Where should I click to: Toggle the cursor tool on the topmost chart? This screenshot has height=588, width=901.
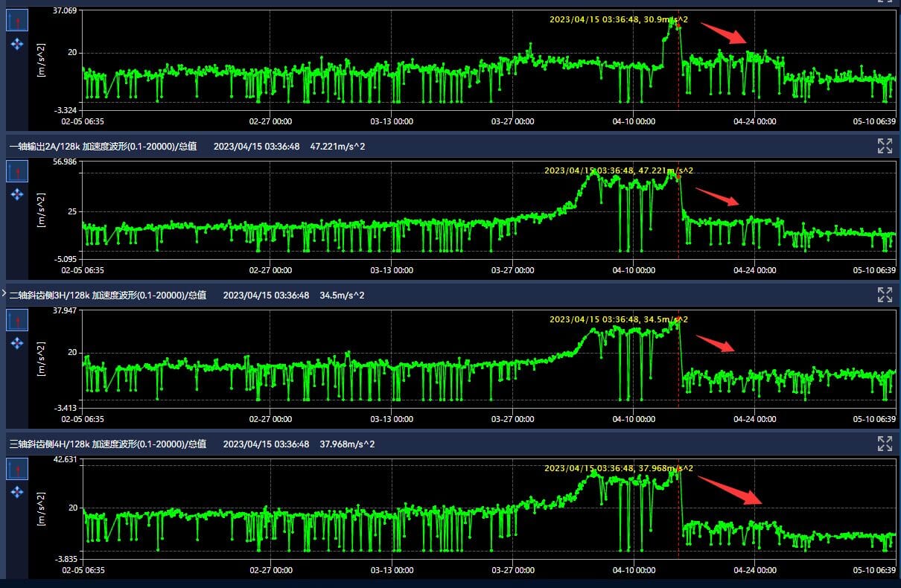coord(17,20)
